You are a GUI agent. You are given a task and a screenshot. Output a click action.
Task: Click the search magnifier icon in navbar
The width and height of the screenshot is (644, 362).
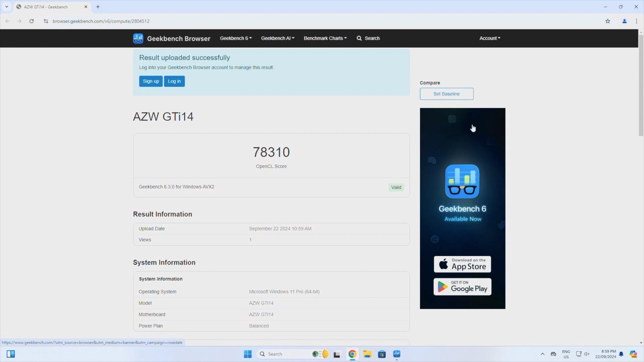tap(359, 38)
